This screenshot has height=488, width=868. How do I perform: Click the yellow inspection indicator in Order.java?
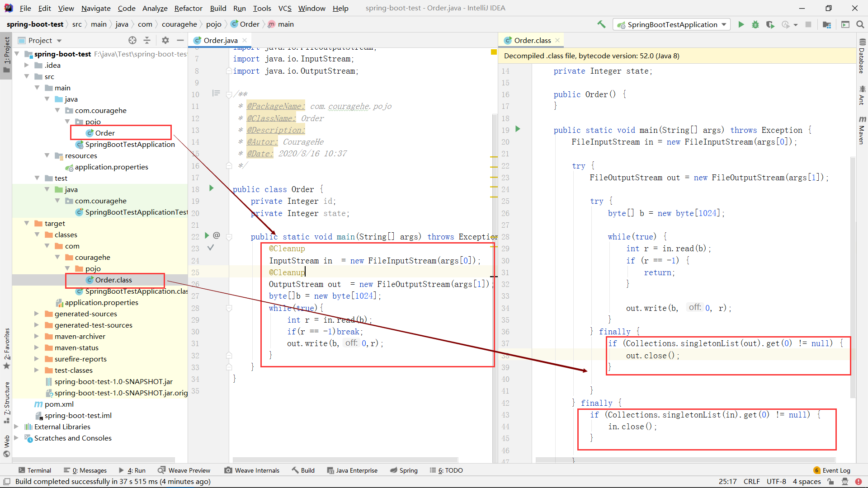(494, 52)
